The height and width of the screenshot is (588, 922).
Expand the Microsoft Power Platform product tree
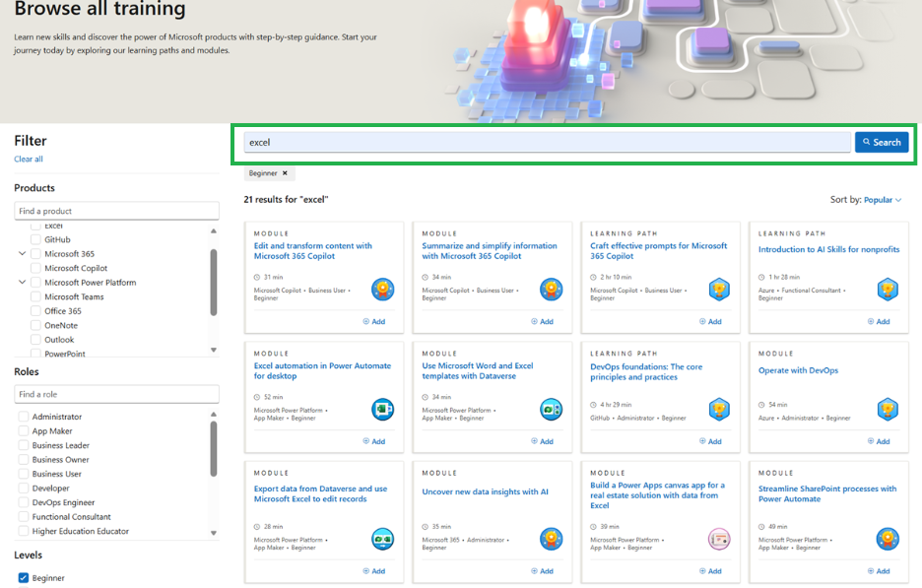point(22,283)
